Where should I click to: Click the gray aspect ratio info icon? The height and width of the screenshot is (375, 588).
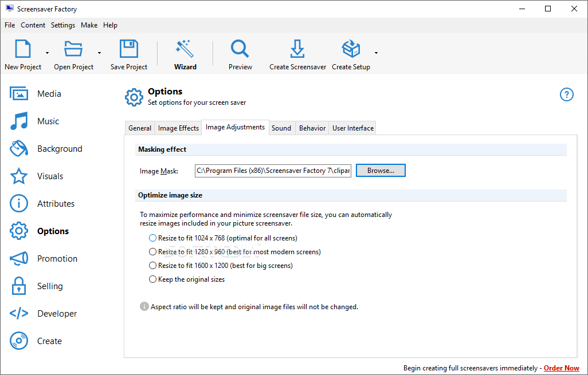tap(144, 306)
